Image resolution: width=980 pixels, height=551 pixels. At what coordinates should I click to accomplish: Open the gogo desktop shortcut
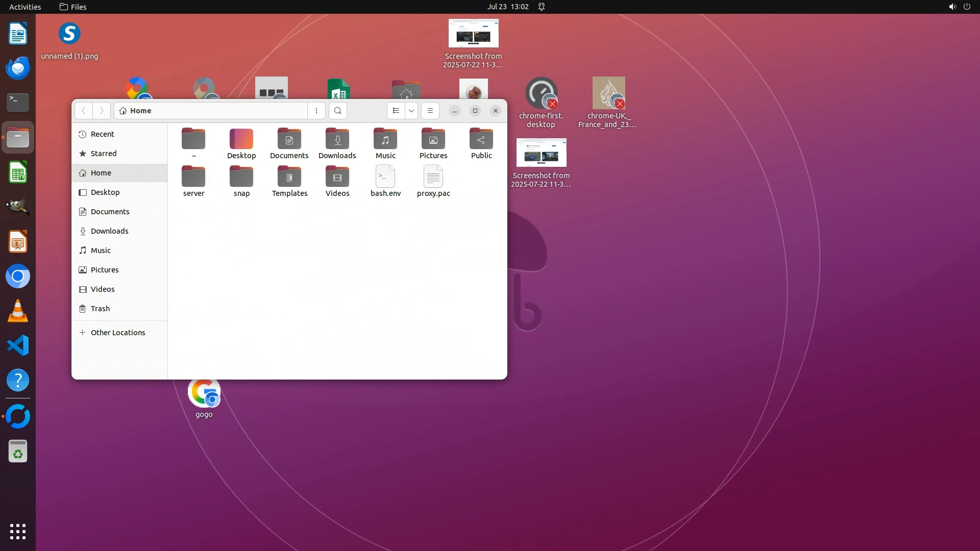[x=204, y=394]
